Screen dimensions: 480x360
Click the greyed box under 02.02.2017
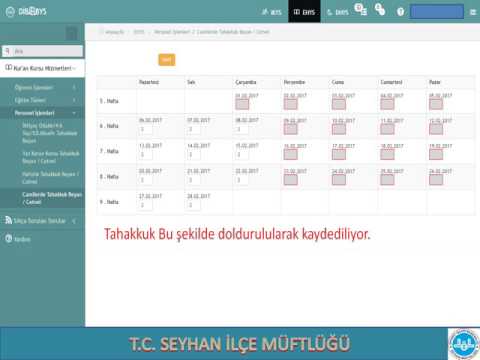point(290,104)
